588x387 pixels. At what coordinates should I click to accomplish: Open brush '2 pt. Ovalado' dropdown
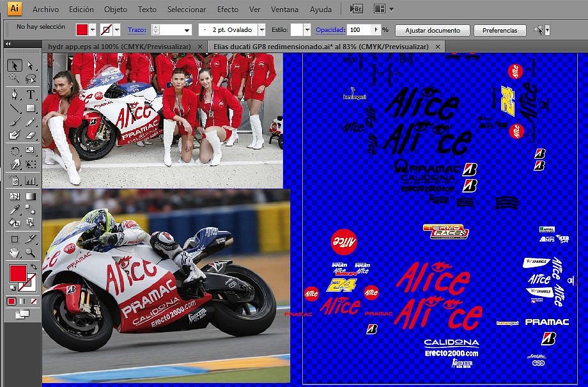tap(262, 29)
